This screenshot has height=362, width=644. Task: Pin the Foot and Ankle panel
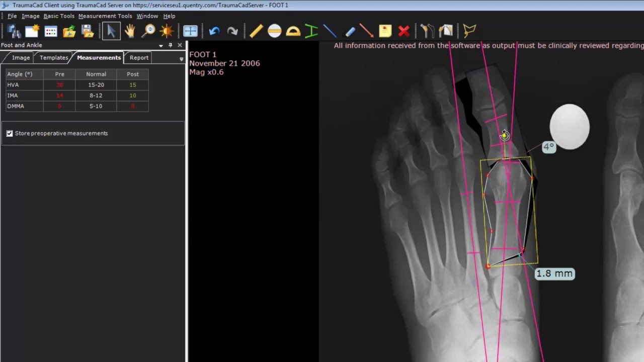(x=171, y=45)
